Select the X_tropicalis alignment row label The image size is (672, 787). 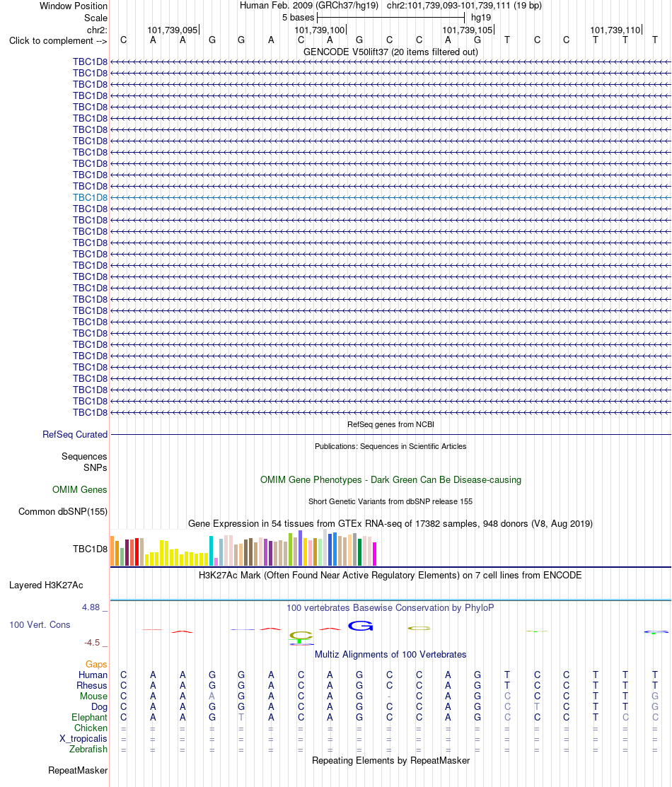point(83,738)
